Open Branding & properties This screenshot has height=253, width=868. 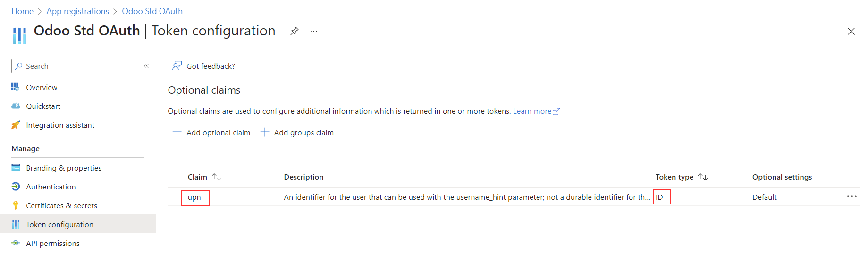(x=64, y=168)
